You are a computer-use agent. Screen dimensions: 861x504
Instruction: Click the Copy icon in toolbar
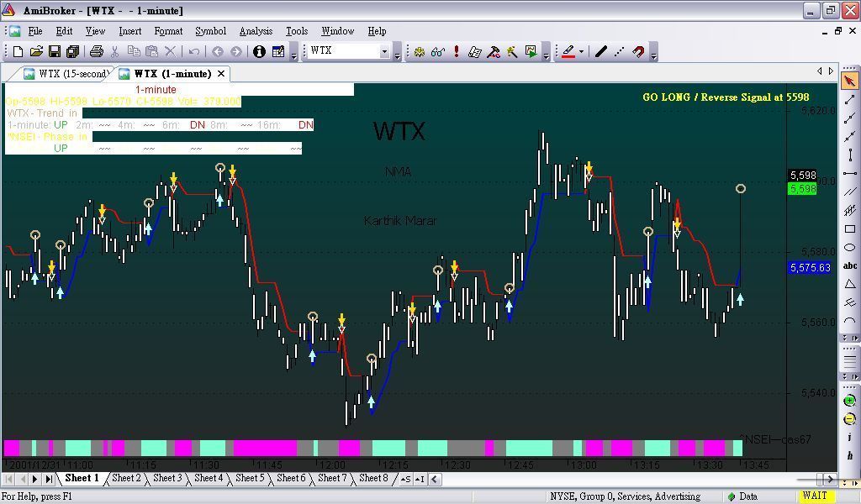point(134,51)
